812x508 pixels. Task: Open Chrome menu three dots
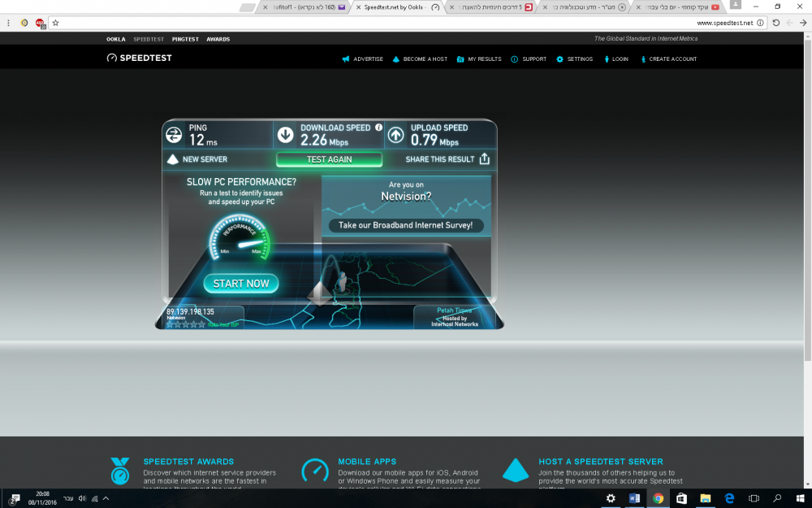(8, 23)
